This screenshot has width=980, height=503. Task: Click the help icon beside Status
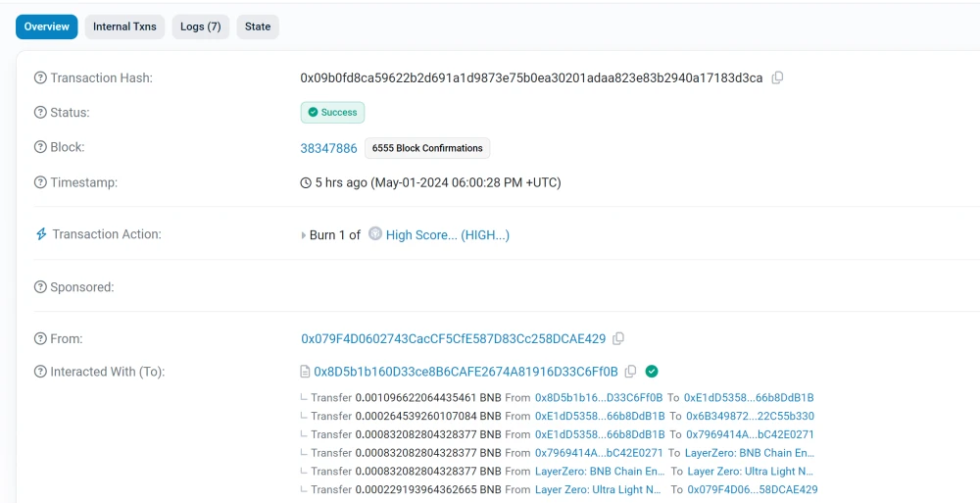[x=40, y=113]
